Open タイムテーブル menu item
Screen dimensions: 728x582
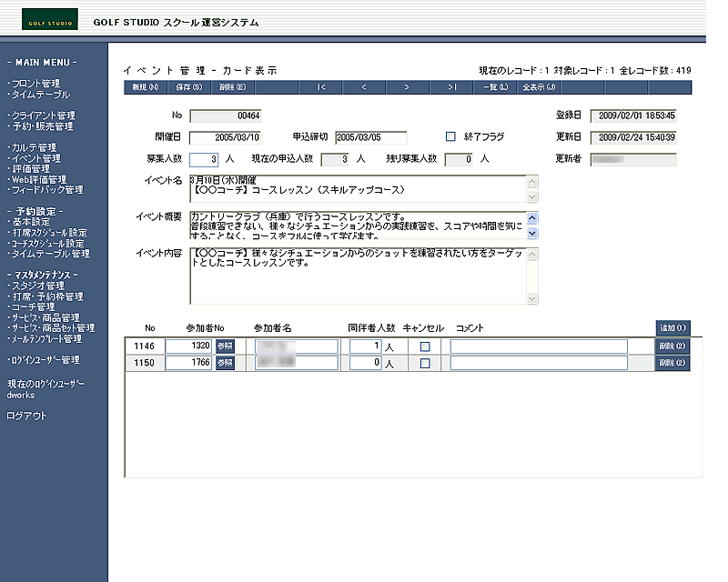point(41,95)
